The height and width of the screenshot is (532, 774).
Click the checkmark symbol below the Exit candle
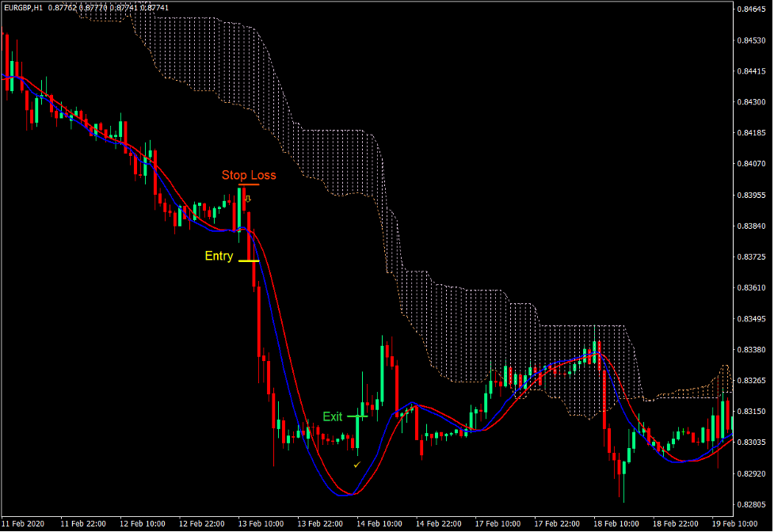[x=356, y=465]
